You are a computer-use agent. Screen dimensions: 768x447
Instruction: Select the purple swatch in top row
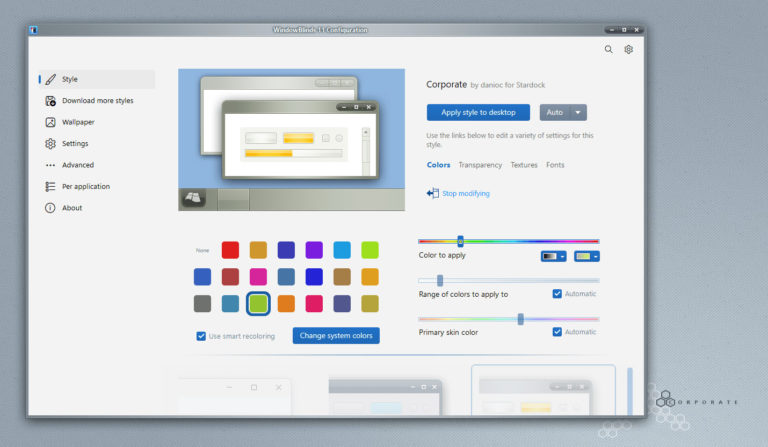coord(314,250)
